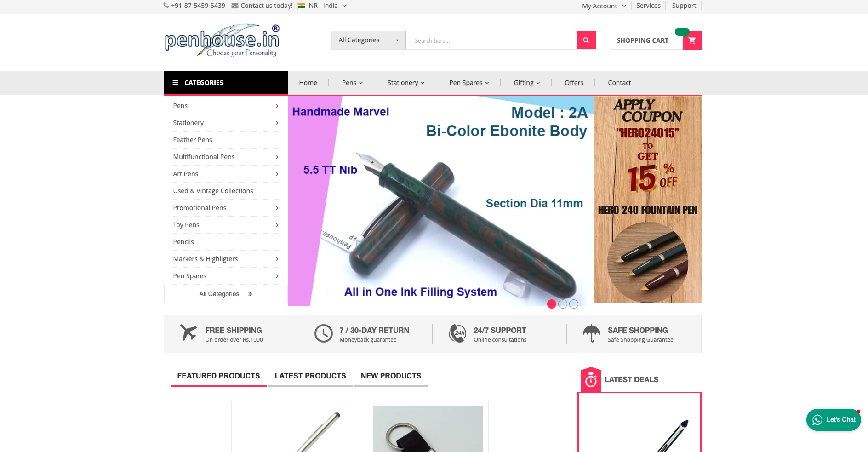Expand Stationery sidebar category arrow
868x452 pixels.
coord(277,123)
